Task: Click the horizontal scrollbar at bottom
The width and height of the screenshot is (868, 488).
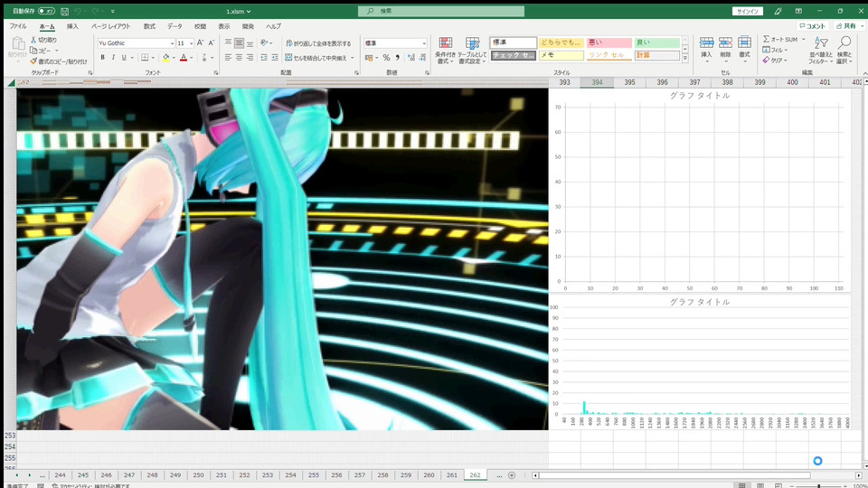Action: tap(675, 475)
